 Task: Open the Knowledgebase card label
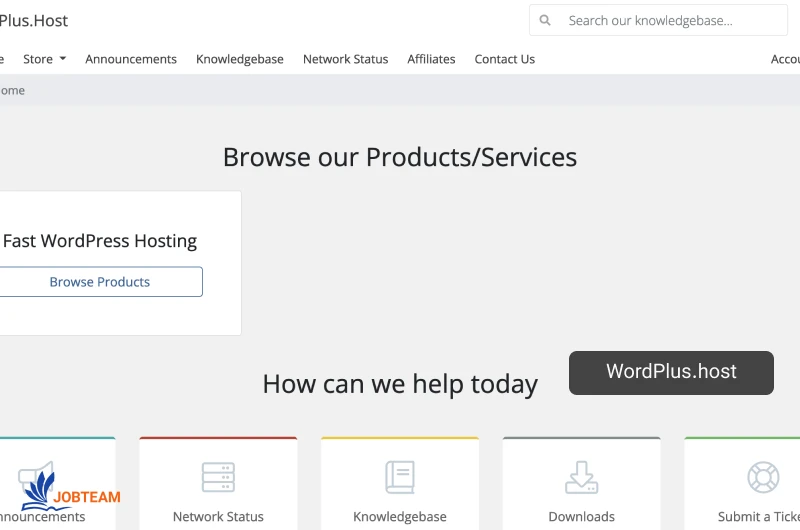[x=400, y=517]
